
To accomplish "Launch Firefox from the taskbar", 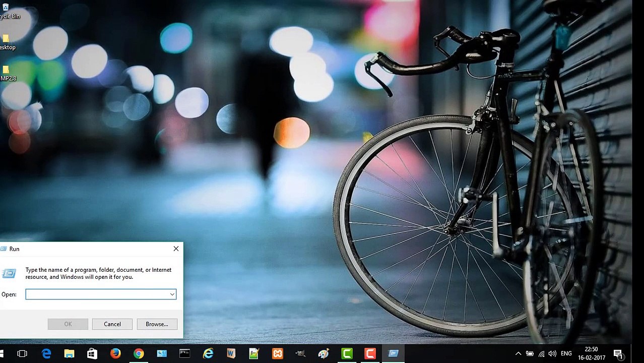I will pos(115,354).
